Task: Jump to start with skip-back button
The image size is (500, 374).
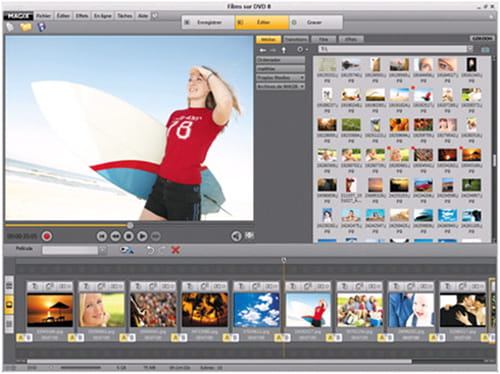Action: [102, 236]
